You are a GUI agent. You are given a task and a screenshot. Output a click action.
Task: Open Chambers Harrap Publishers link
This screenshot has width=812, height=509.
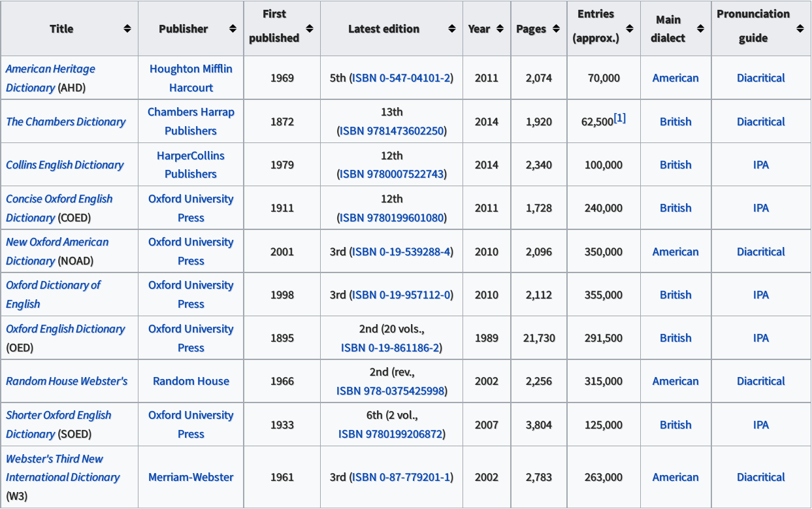191,121
